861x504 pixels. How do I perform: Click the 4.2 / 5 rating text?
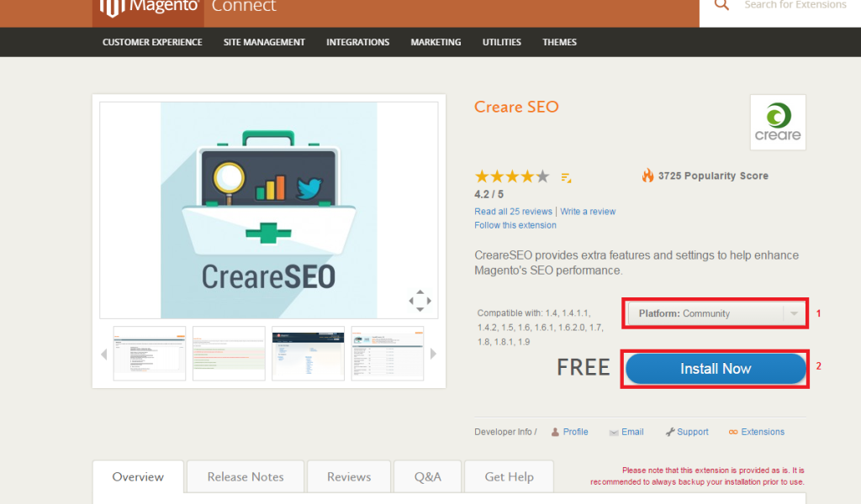[489, 195]
